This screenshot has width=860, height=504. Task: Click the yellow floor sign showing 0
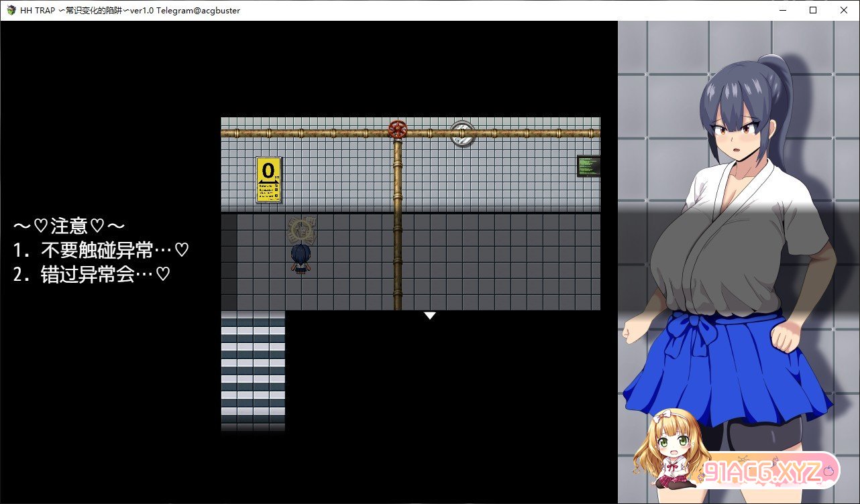pyautogui.click(x=268, y=180)
